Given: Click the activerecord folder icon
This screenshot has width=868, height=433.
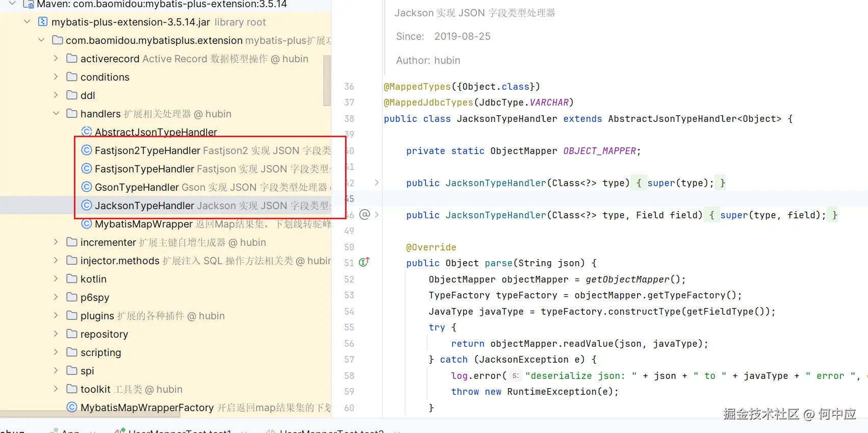Looking at the screenshot, I should coord(72,59).
